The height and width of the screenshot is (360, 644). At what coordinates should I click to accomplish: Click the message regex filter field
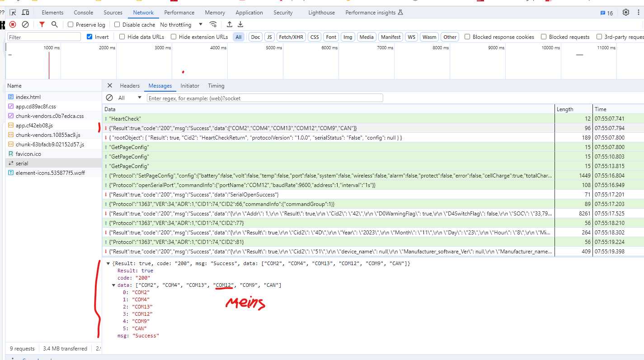[265, 98]
